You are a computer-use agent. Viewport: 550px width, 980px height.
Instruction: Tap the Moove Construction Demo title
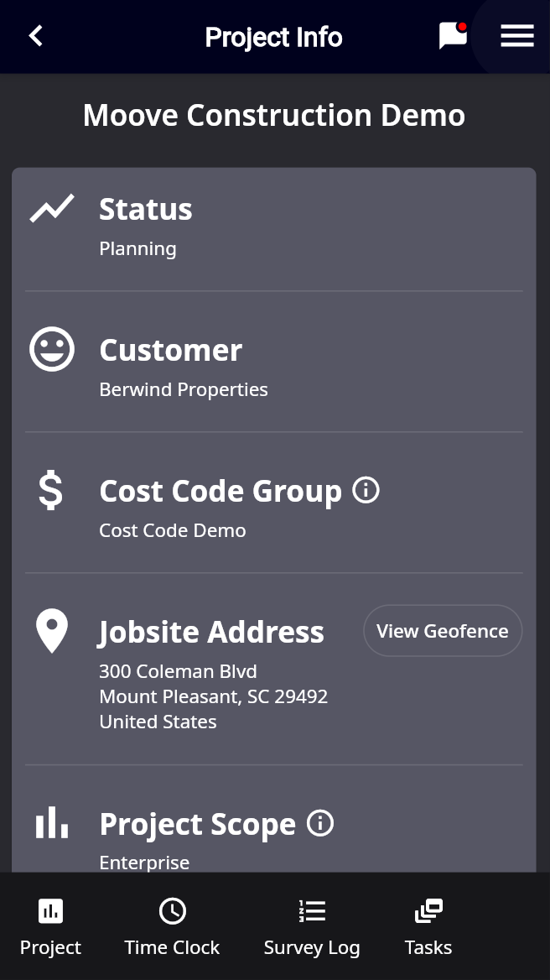[274, 115]
